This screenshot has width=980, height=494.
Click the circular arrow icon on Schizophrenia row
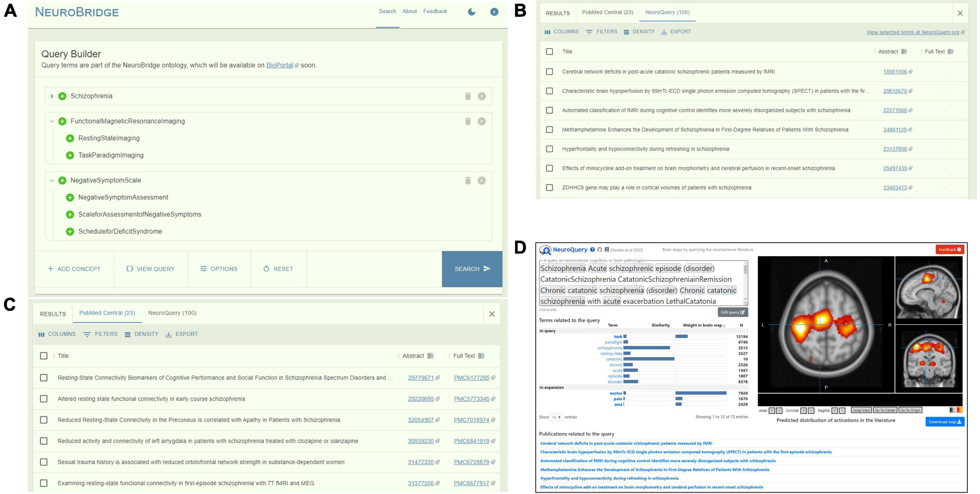(x=482, y=96)
